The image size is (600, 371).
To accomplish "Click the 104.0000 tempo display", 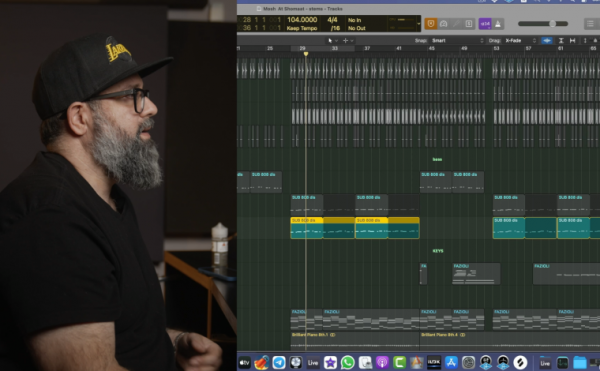I will tap(302, 20).
